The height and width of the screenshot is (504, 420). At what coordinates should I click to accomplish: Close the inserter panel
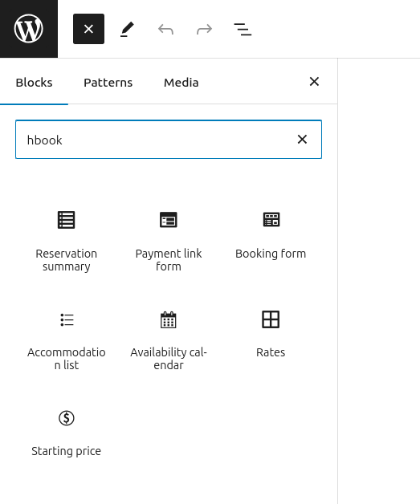pyautogui.click(x=314, y=82)
